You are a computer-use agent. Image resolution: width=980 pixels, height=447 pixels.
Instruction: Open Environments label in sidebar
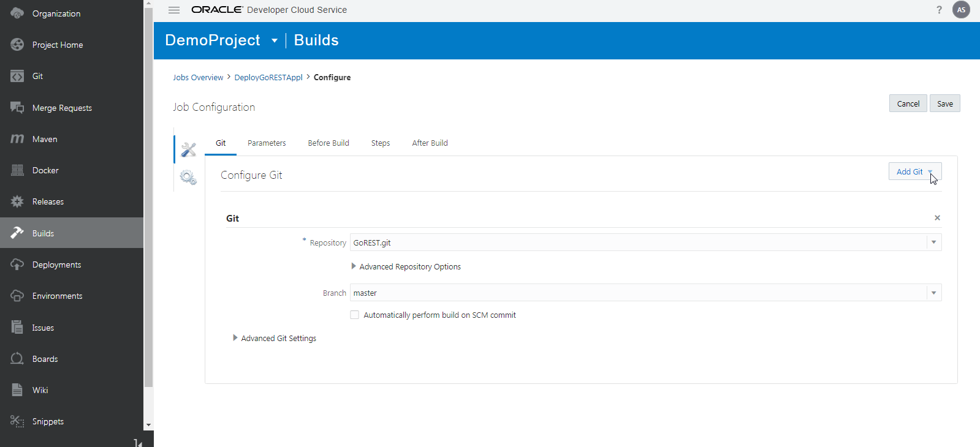(x=57, y=296)
